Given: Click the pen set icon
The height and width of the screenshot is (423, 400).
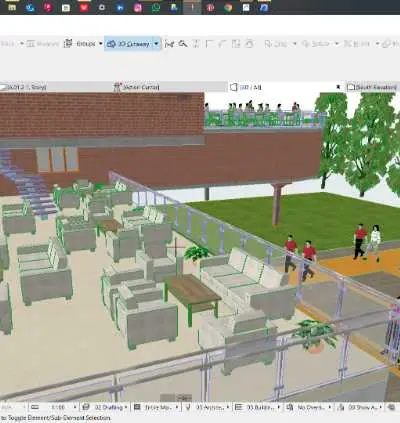Looking at the screenshot, I should click(188, 407).
